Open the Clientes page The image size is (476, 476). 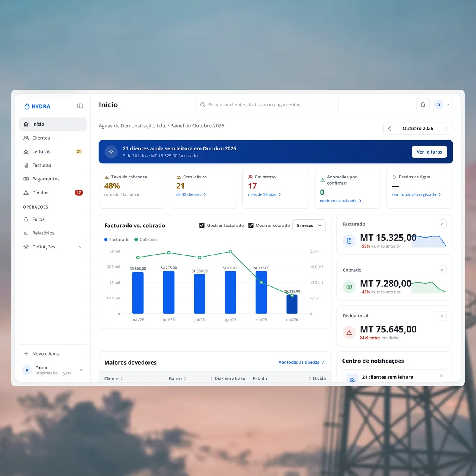[53, 138]
